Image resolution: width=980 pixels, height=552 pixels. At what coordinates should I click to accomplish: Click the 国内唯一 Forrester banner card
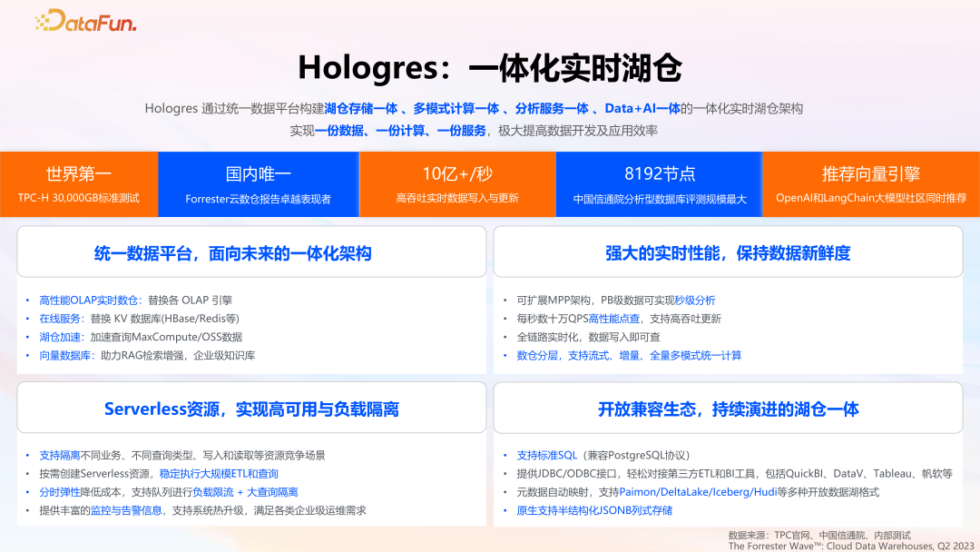[x=259, y=182]
